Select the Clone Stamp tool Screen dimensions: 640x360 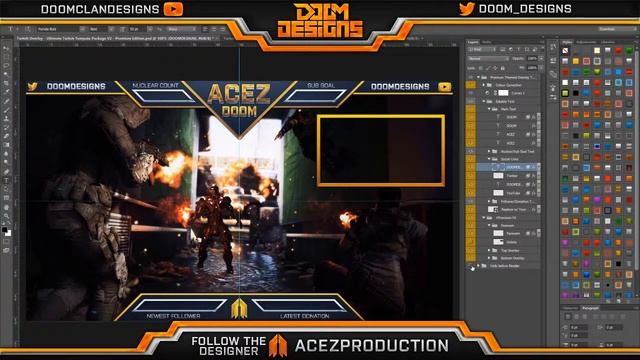(x=6, y=119)
